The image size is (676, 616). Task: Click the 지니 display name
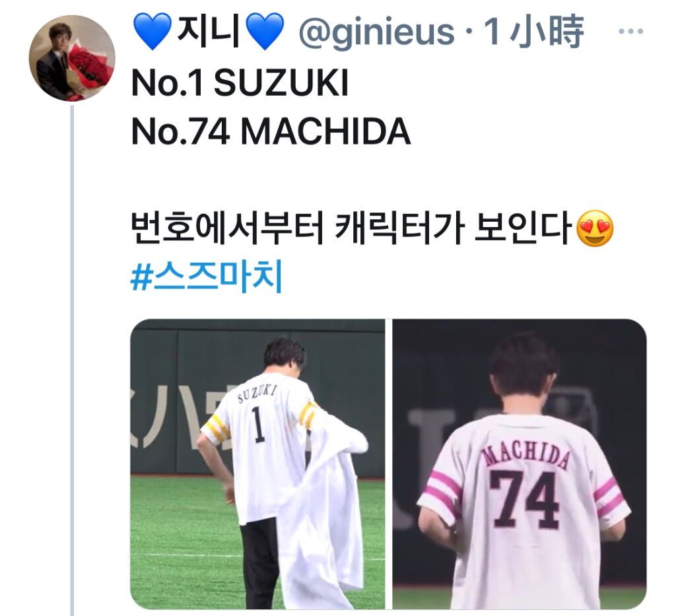point(209,31)
